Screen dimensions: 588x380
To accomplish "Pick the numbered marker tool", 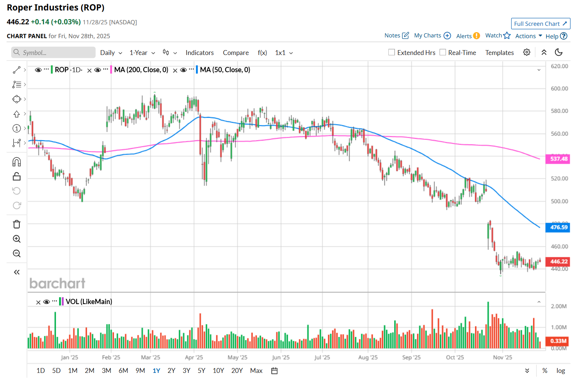I will (16, 128).
